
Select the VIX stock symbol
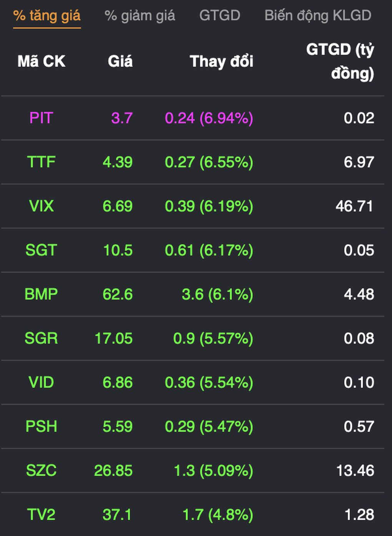point(41,206)
